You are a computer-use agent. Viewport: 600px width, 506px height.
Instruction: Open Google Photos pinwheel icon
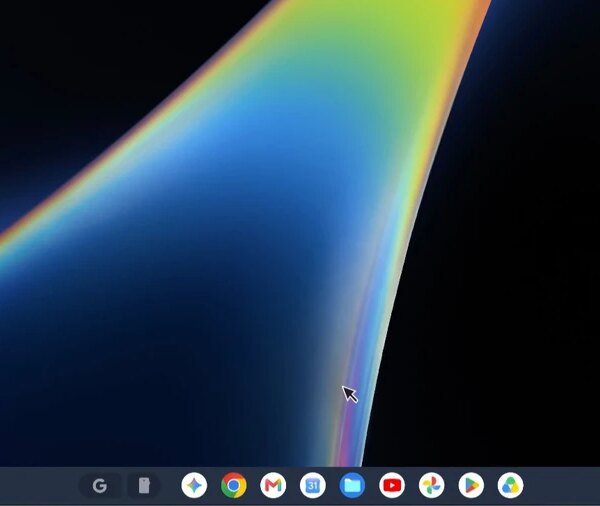pos(432,485)
